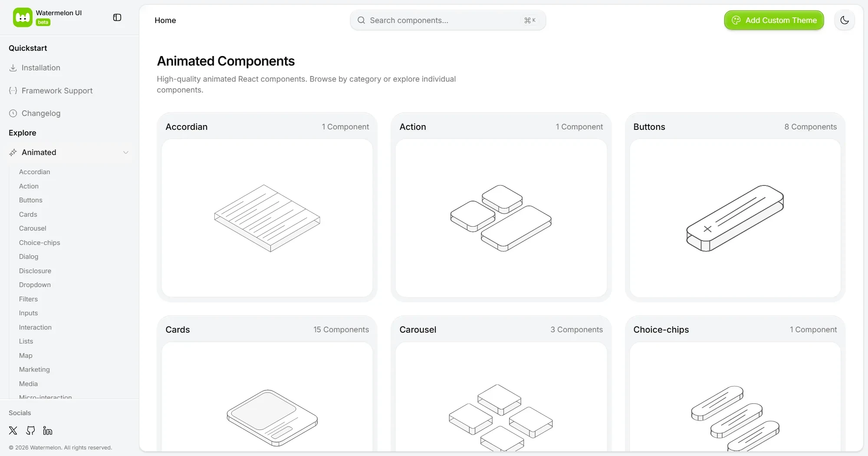Viewport: 868px width, 456px height.
Task: Click the Home breadcrumb
Action: (165, 20)
